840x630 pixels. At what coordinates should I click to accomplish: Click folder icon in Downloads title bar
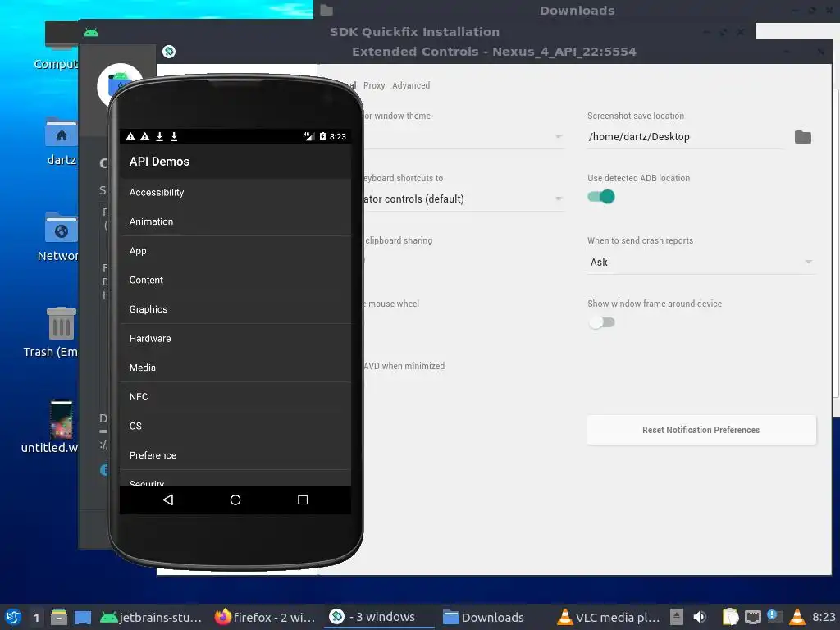click(326, 10)
